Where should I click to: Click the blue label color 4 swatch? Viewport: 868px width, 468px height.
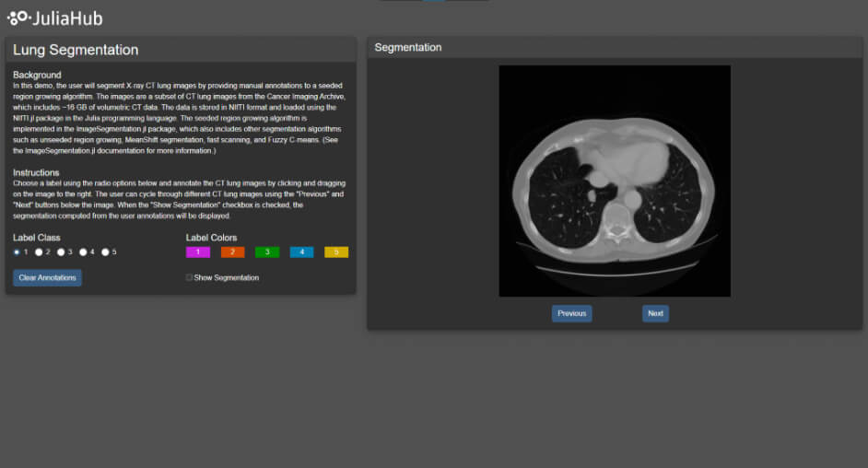[x=301, y=252]
